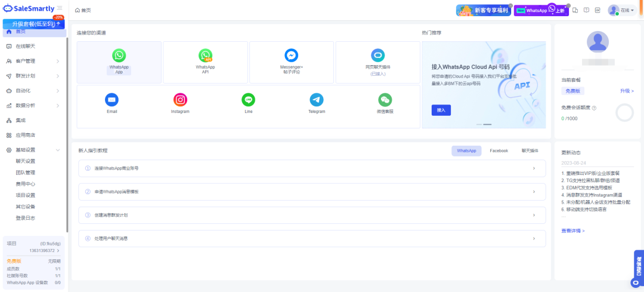Open the 查看详情 updates link
644x292 pixels.
[x=573, y=230]
